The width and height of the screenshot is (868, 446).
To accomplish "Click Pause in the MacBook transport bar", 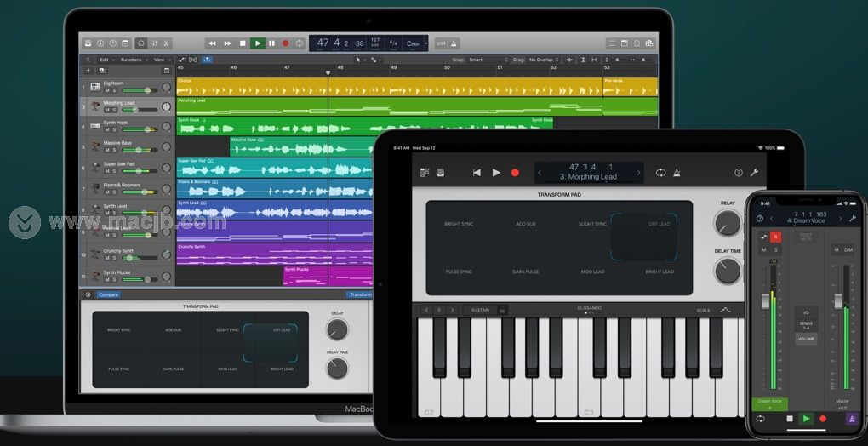I will click(271, 43).
